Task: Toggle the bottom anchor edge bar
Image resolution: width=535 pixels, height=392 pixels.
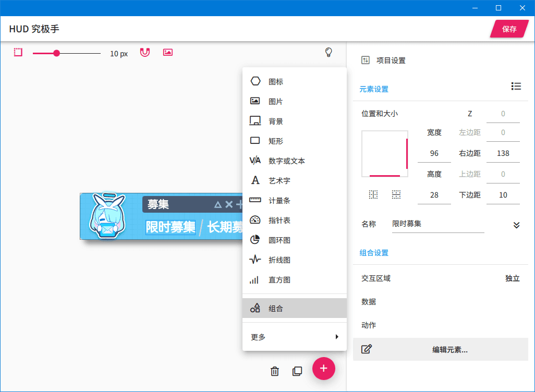Action: [384, 176]
